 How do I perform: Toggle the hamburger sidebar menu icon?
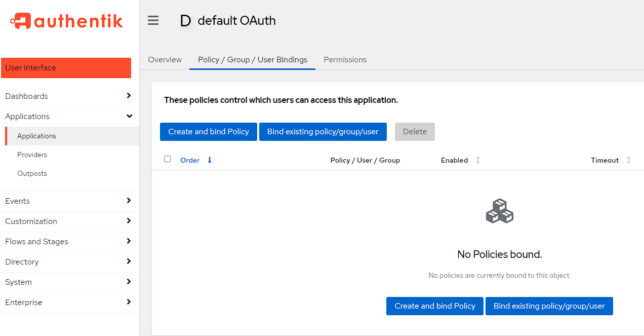[x=153, y=20]
